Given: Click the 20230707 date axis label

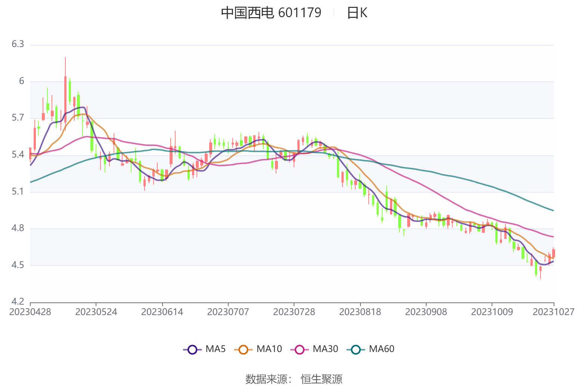Looking at the screenshot, I should [228, 312].
